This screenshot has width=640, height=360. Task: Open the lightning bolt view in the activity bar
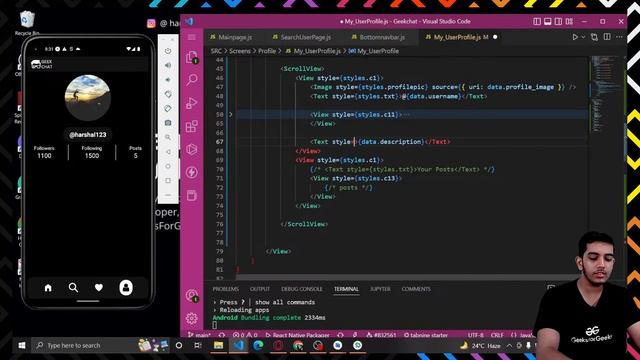pyautogui.click(x=191, y=172)
